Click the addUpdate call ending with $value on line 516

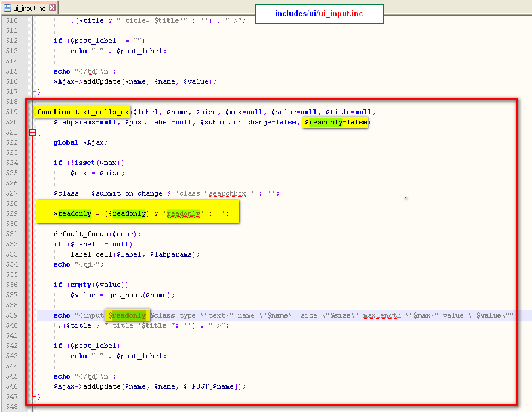[135, 81]
